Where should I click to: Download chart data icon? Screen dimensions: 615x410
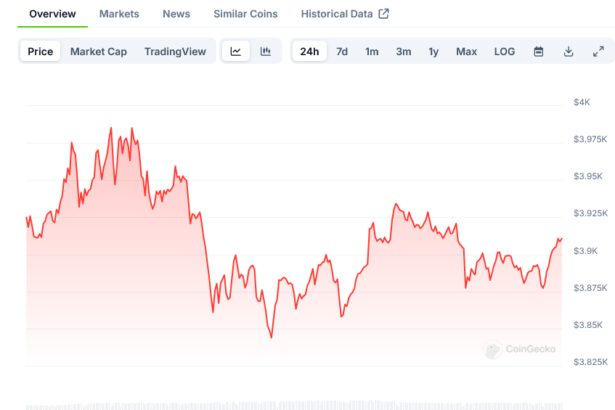(568, 51)
